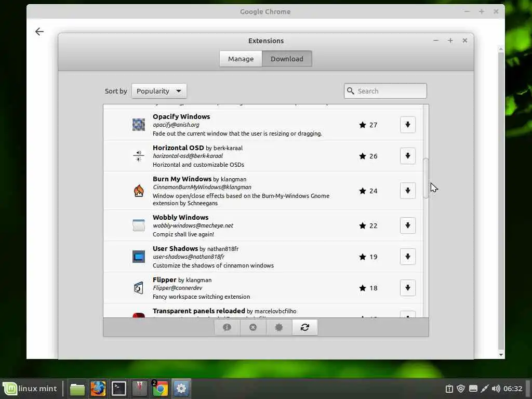Select the Wobbly Windows extension icon
532x399 pixels.
138,225
